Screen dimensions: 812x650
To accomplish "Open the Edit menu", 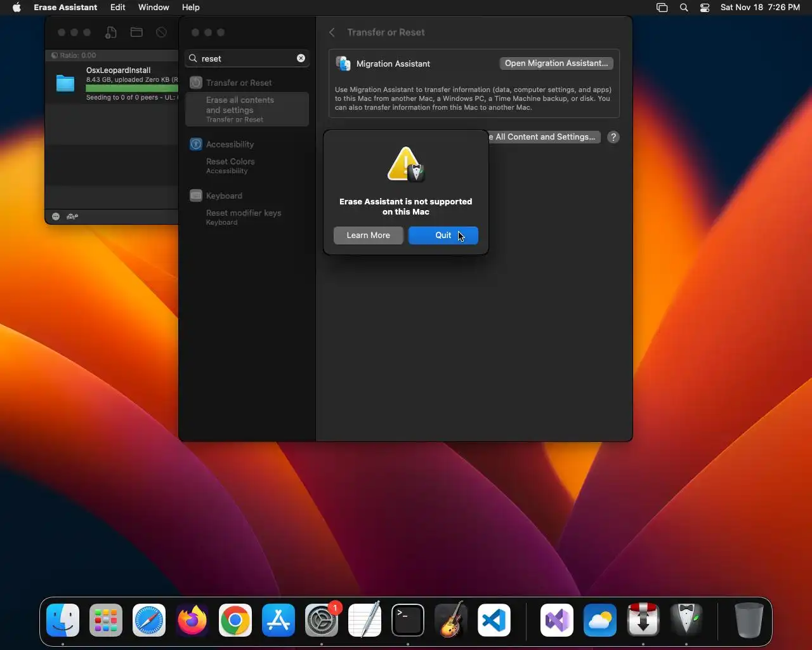I will pos(117,8).
